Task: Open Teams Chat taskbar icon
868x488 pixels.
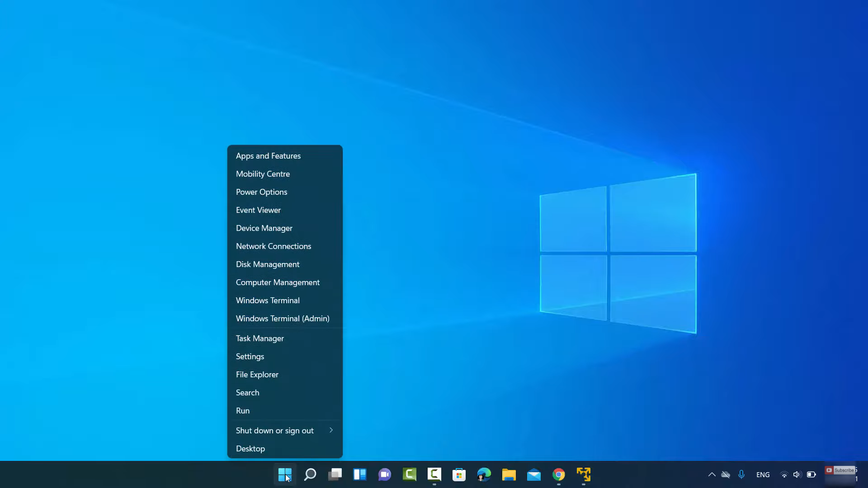Action: (x=385, y=474)
